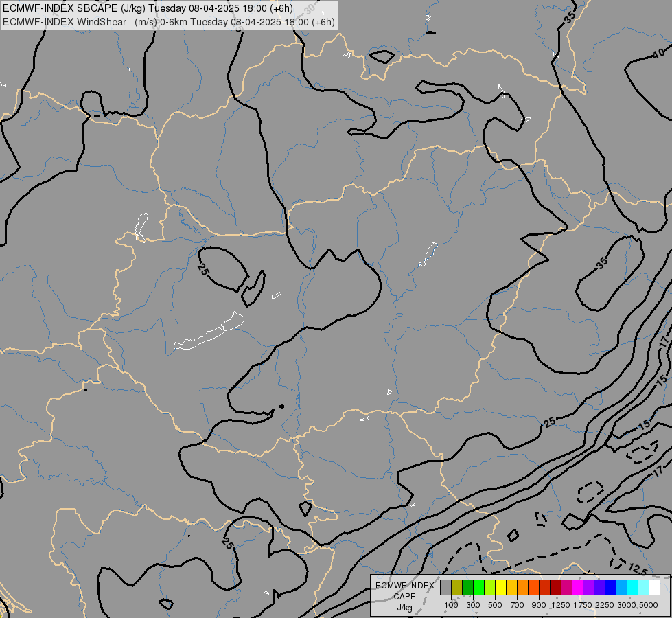Click the CAPE label in the legend

pyautogui.click(x=405, y=597)
